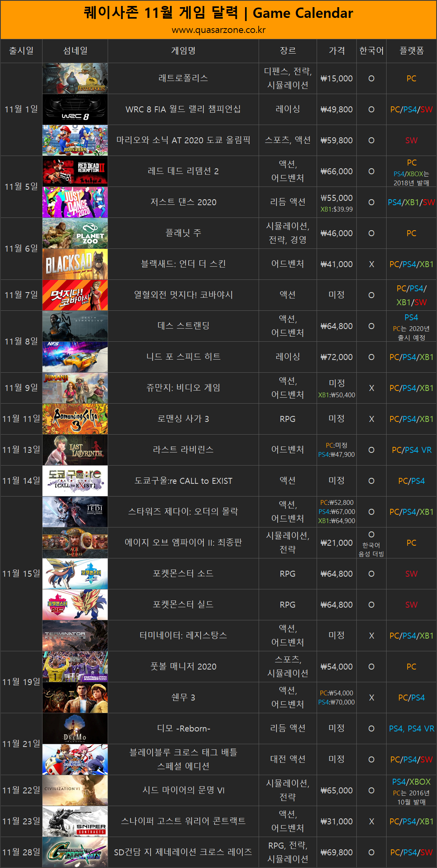Click the ₩69,800 price cell
Image resolution: width=437 pixels, height=868 pixels.
coord(336,853)
